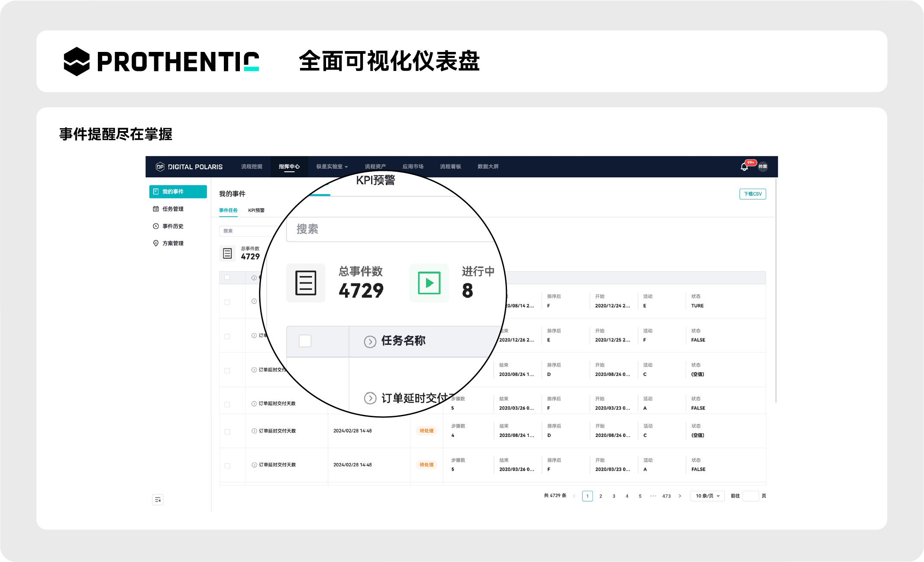Viewport: 924px width, 562px height.
Task: Click the 方案管理 lightbulb icon
Action: [x=156, y=243]
